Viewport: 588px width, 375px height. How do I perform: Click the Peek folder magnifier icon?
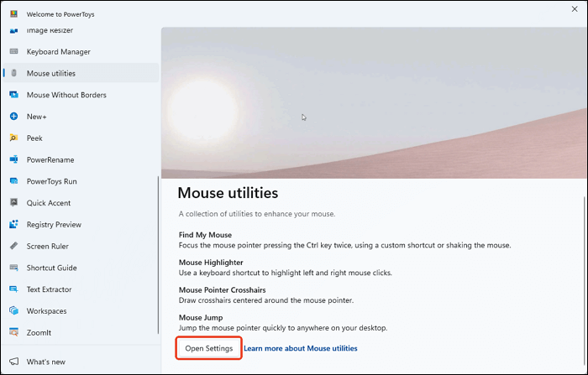[14, 138]
